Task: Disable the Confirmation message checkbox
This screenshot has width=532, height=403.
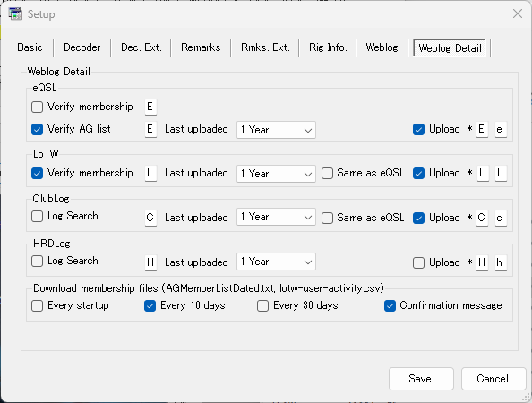Action: (390, 305)
